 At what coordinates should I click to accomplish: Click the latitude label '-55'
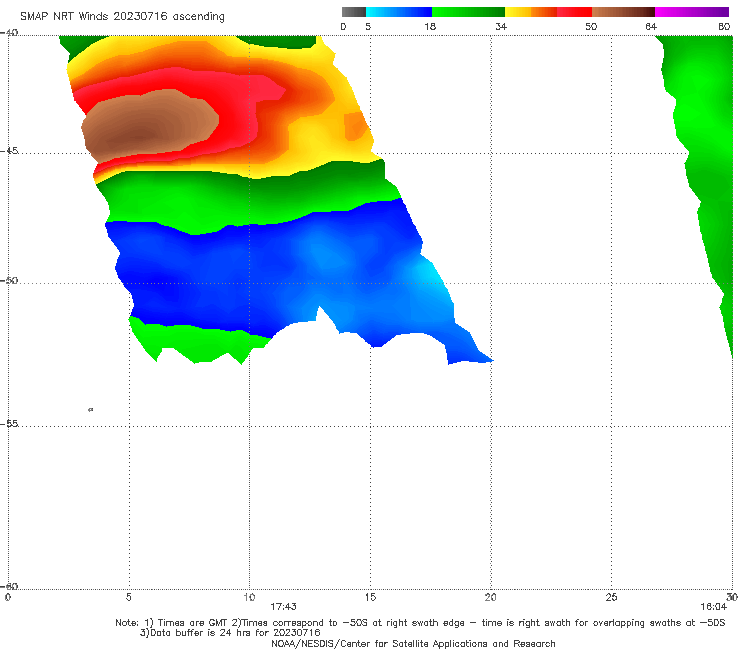9,423
